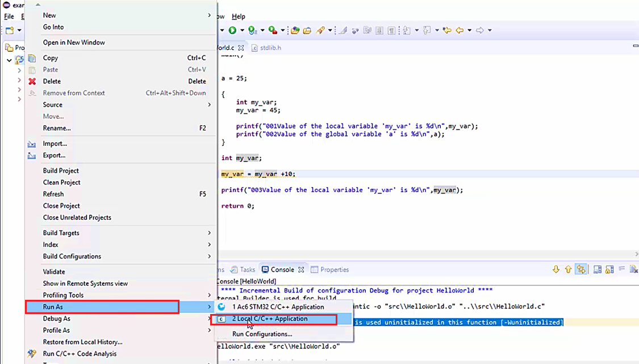Screen dimensions: 639x364
Task: Click the Profiling Tools submenu
Action: pyautogui.click(x=121, y=295)
